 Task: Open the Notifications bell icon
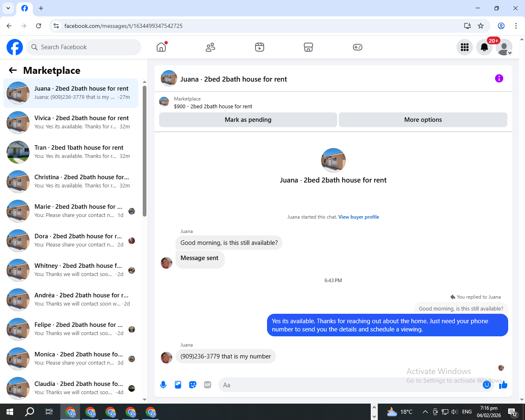tap(484, 47)
